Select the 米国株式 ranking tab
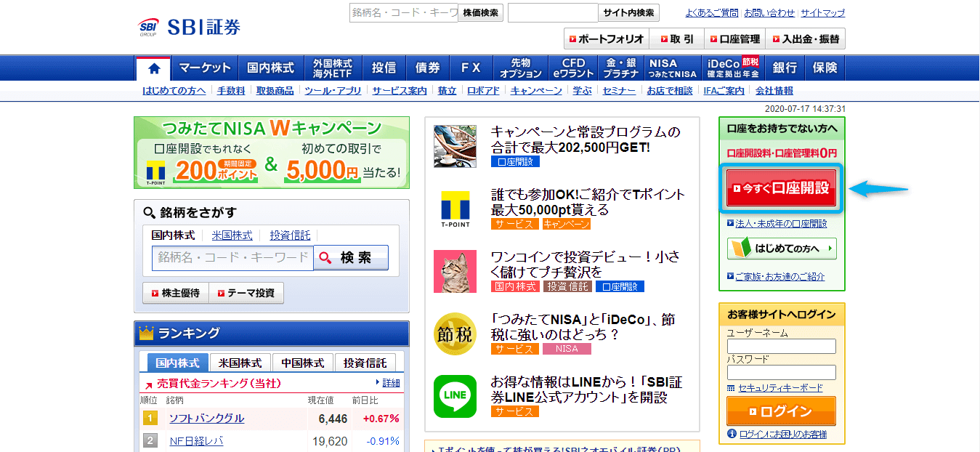Image resolution: width=980 pixels, height=452 pixels. pos(240,363)
